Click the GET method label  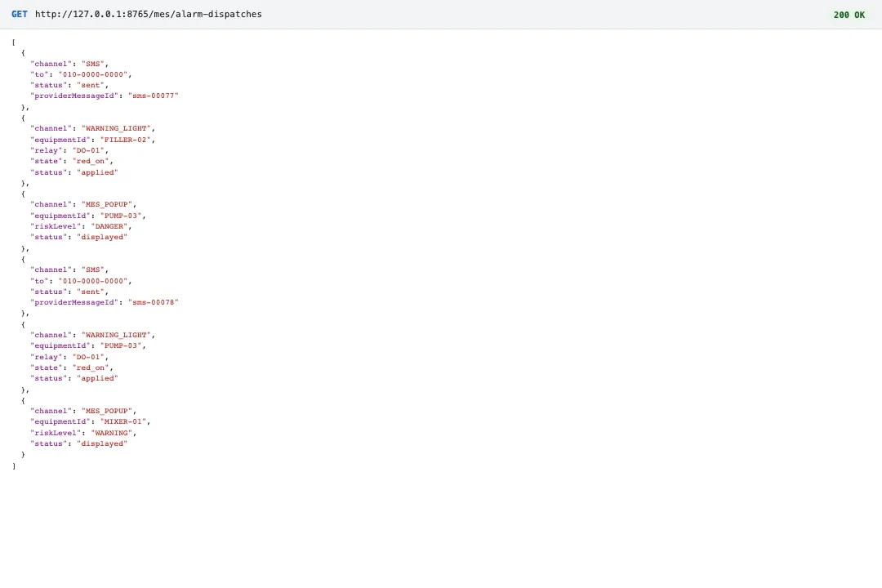pos(19,14)
